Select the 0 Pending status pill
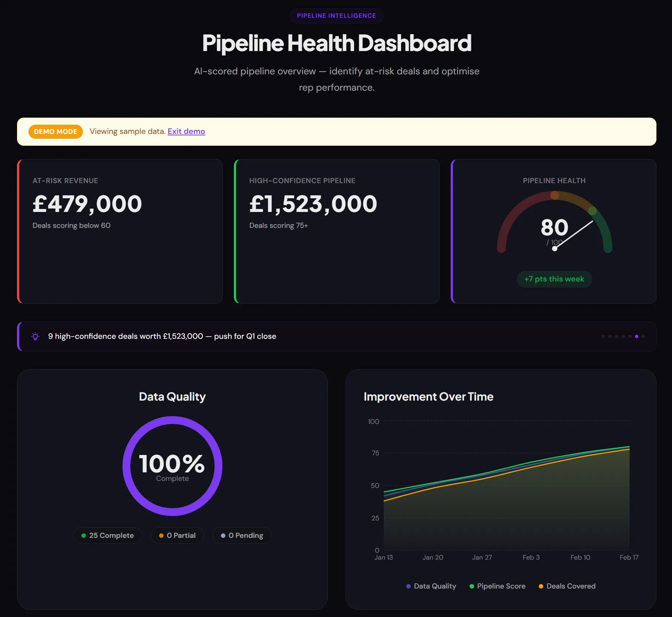 pos(242,535)
